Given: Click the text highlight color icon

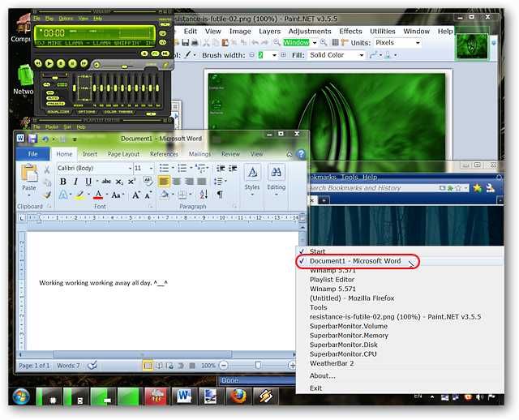Looking at the screenshot, I should 79,195.
